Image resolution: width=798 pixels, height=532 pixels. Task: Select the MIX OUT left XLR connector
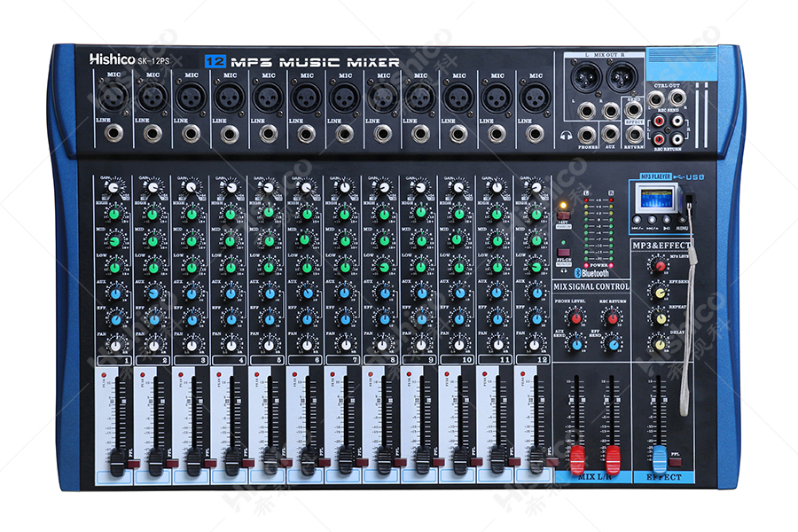pos(585,76)
